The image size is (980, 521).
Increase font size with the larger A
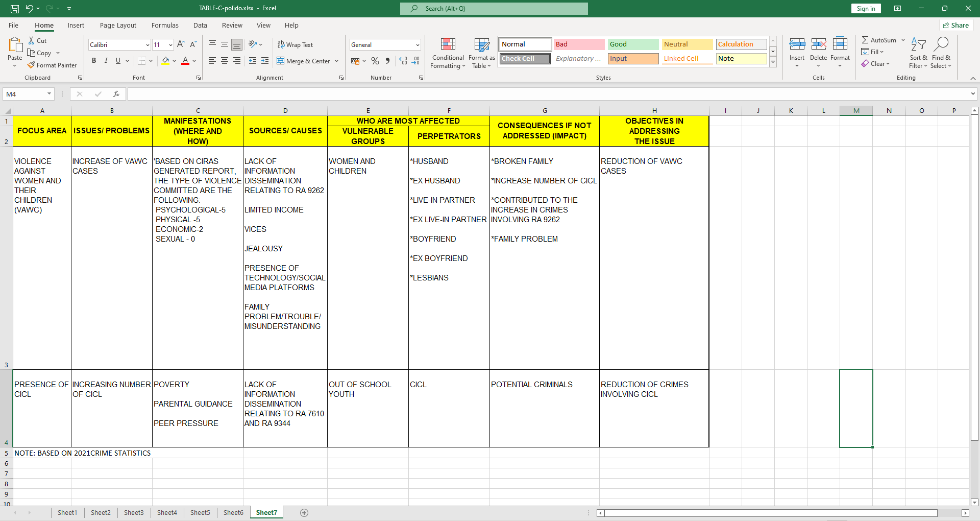click(181, 45)
